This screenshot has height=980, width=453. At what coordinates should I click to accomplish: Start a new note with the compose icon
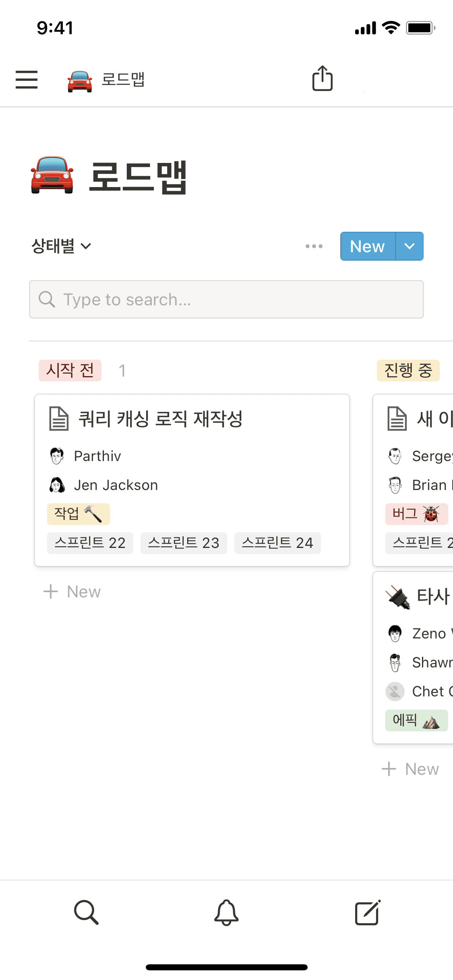pyautogui.click(x=367, y=912)
